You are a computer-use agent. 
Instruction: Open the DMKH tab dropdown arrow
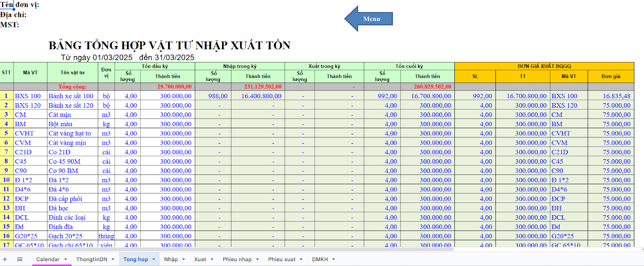pyautogui.click(x=334, y=259)
